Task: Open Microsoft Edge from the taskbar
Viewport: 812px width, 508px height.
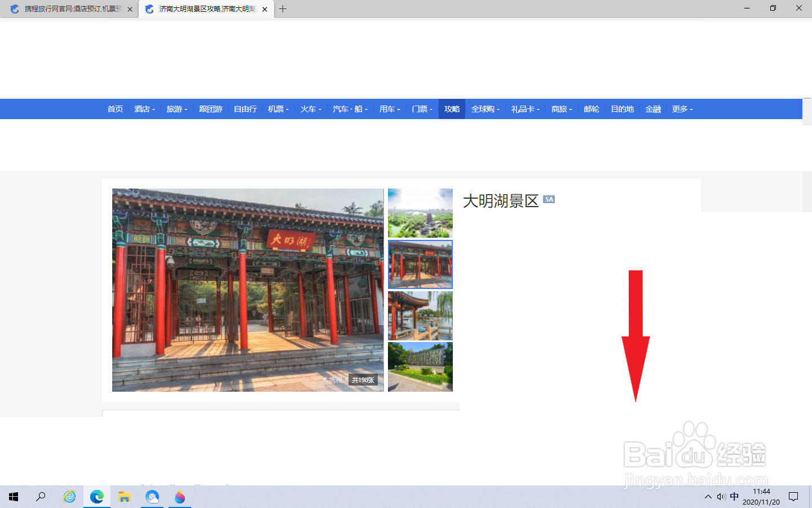Action: click(97, 497)
